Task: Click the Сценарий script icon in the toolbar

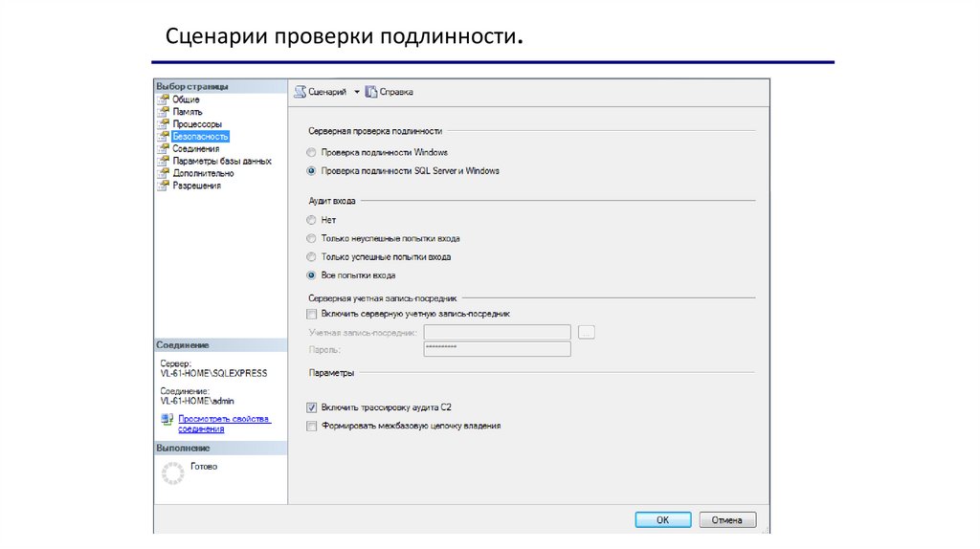Action: click(300, 92)
